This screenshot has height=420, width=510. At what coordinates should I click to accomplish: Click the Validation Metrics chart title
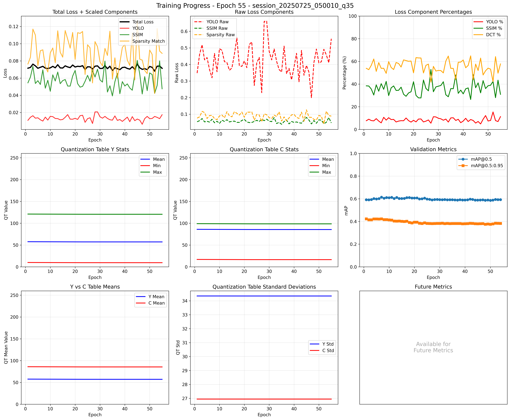click(x=433, y=149)
